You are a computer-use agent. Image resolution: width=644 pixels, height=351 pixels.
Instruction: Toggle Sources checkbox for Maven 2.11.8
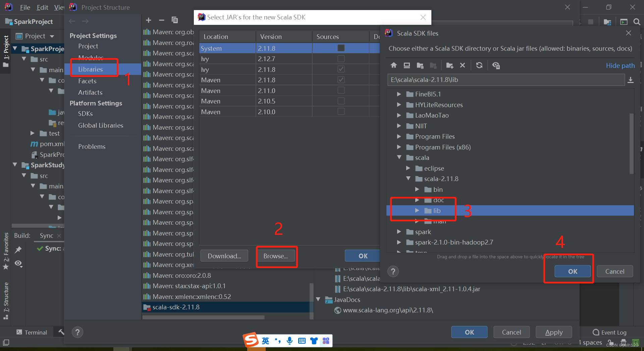click(x=341, y=80)
